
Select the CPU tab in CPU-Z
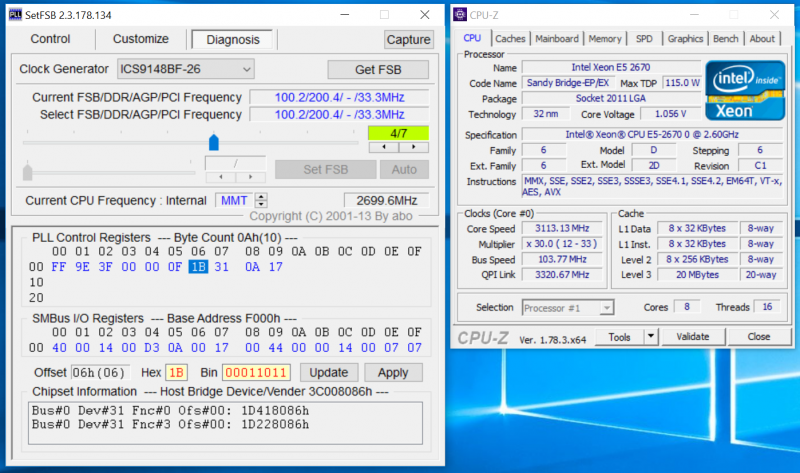(472, 38)
